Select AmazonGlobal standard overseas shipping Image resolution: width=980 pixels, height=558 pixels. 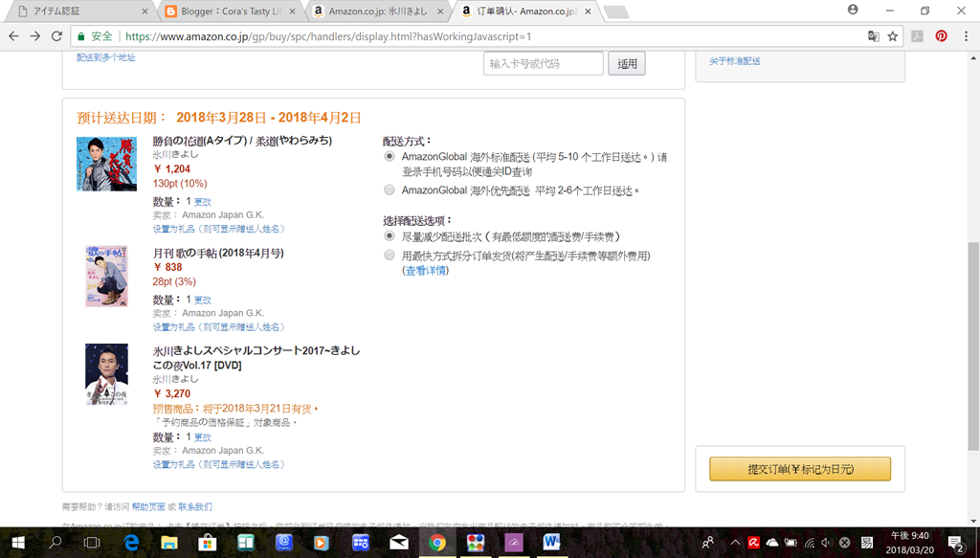[390, 157]
